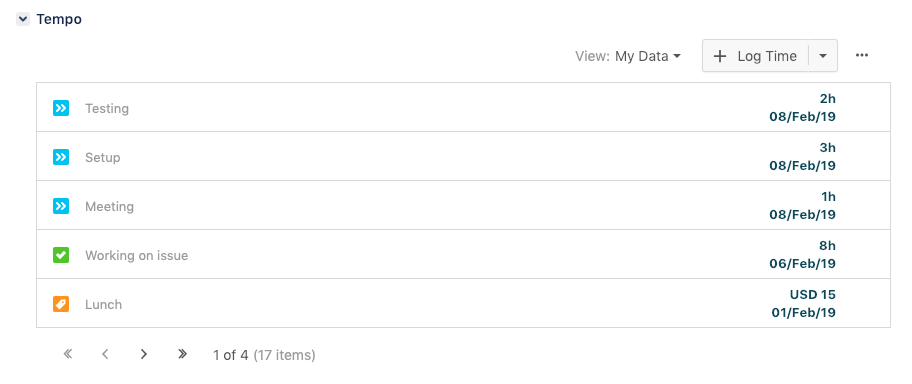Go to the first page of items
Screen dimensions: 912x384
[x=67, y=354]
